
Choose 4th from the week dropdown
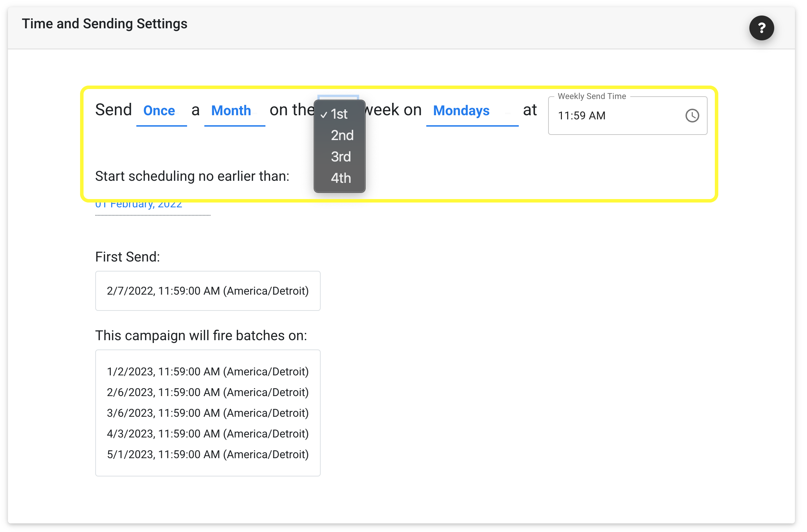(339, 178)
